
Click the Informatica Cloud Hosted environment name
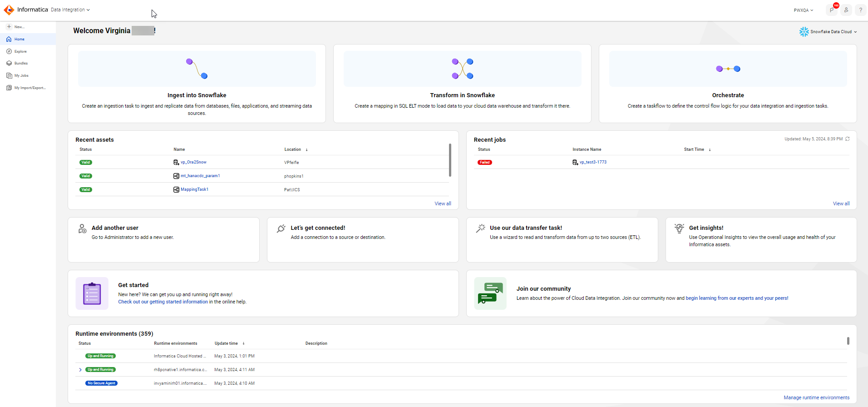pos(180,356)
